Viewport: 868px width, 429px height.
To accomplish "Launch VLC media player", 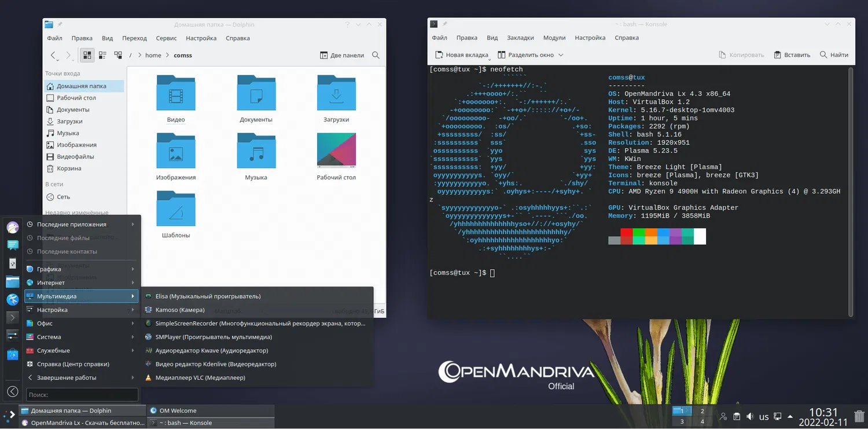I will point(258,377).
